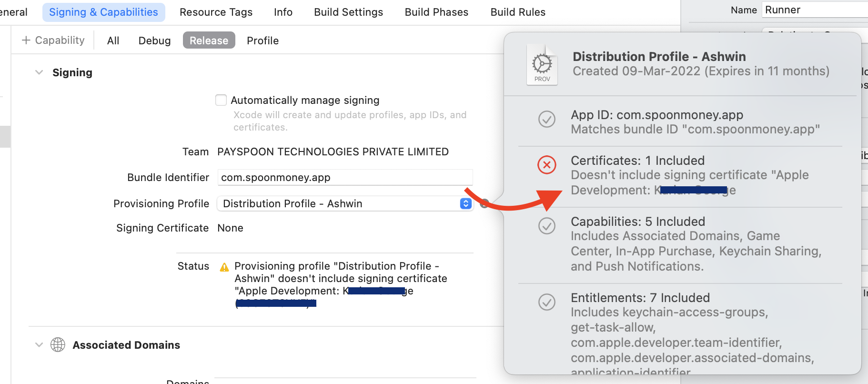This screenshot has width=868, height=384.
Task: Click the provisioning profile PROV file icon
Action: point(542,65)
